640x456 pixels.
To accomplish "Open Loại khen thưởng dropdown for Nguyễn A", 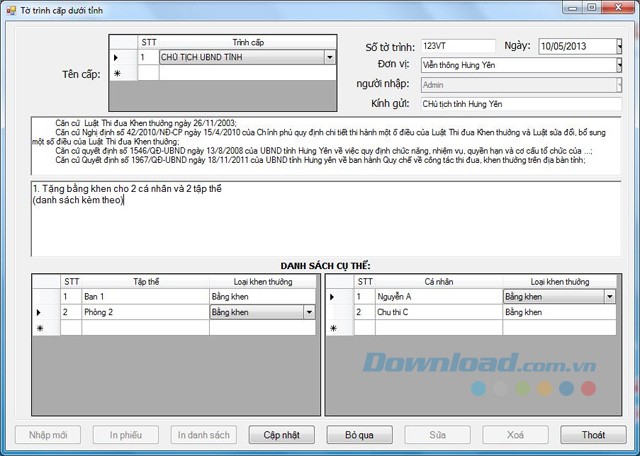I will click(610, 297).
